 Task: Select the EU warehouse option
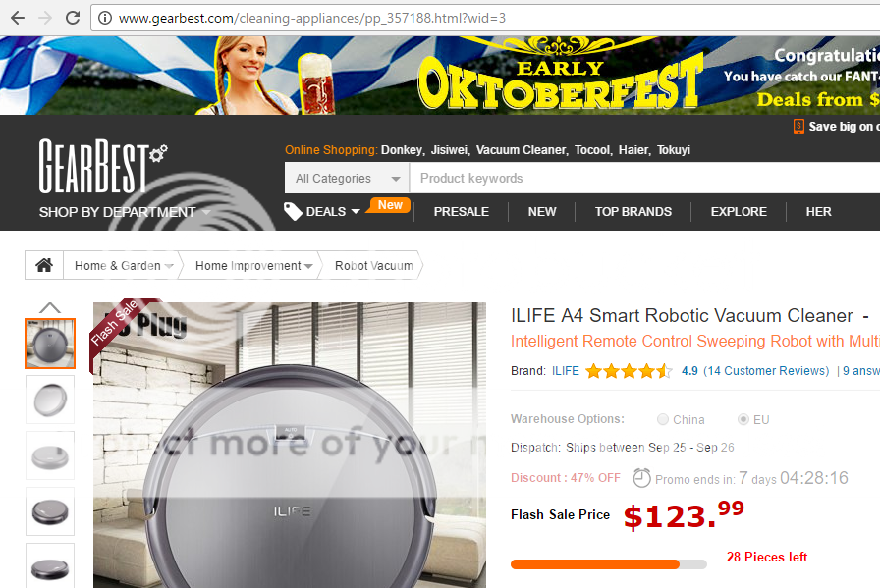click(x=743, y=419)
